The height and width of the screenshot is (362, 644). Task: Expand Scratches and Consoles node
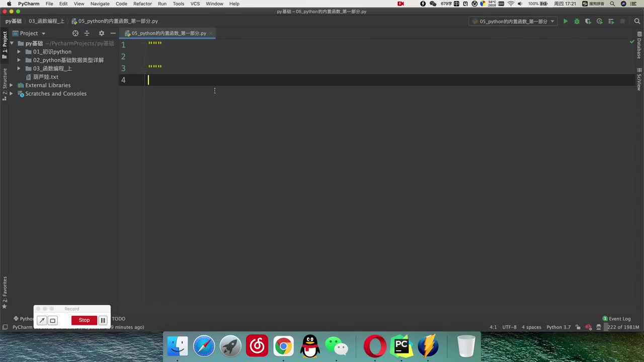[x=12, y=94]
